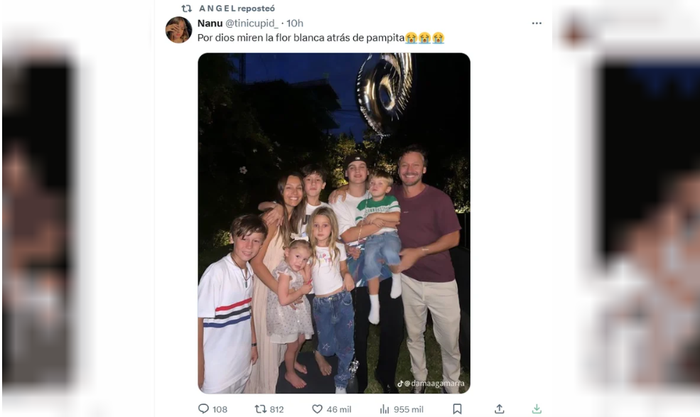Click the share upload arrow icon

(x=499, y=408)
